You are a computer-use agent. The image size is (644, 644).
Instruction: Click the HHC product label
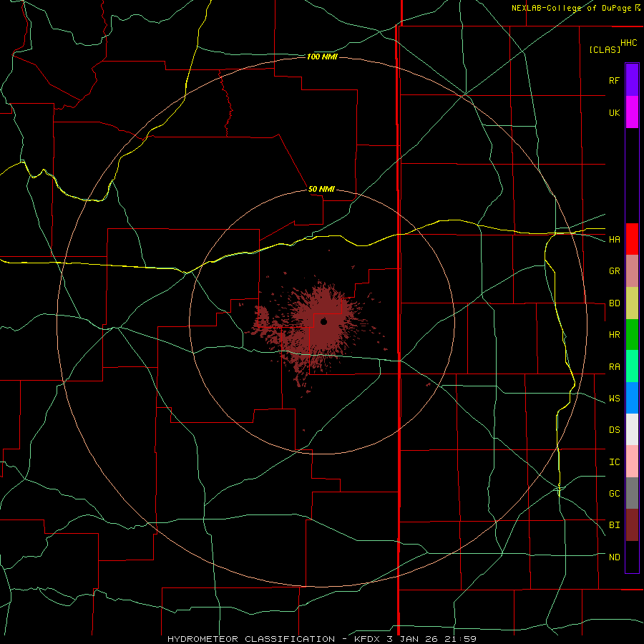pos(629,43)
